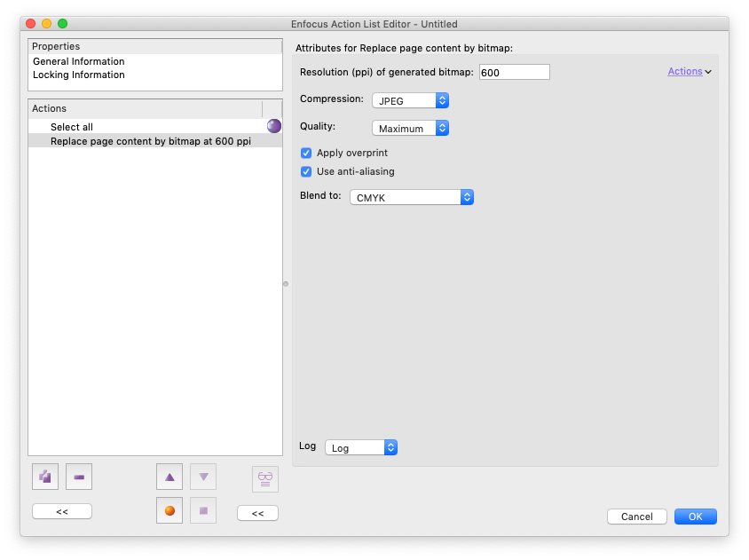Move the action up with the triangle icon
749x560 pixels.
[170, 477]
